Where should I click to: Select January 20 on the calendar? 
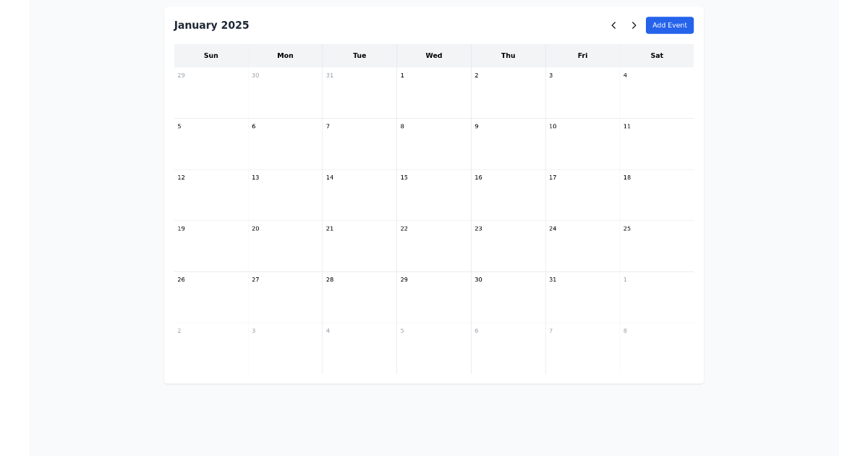285,245
